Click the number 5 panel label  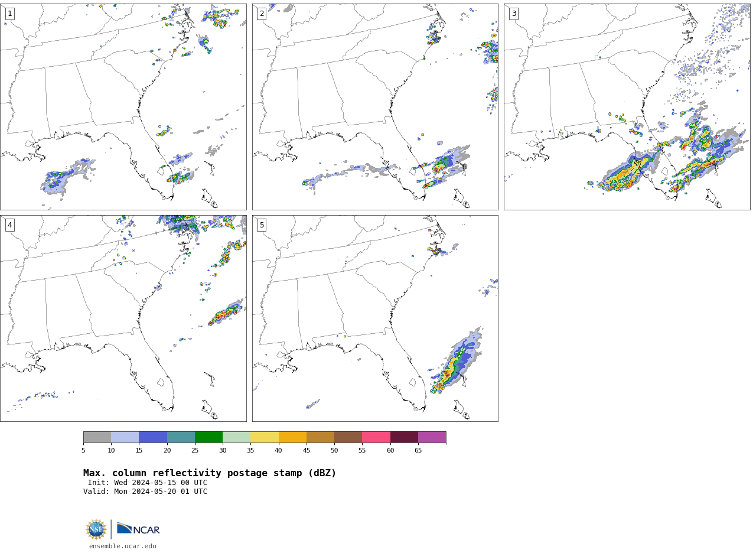(262, 225)
